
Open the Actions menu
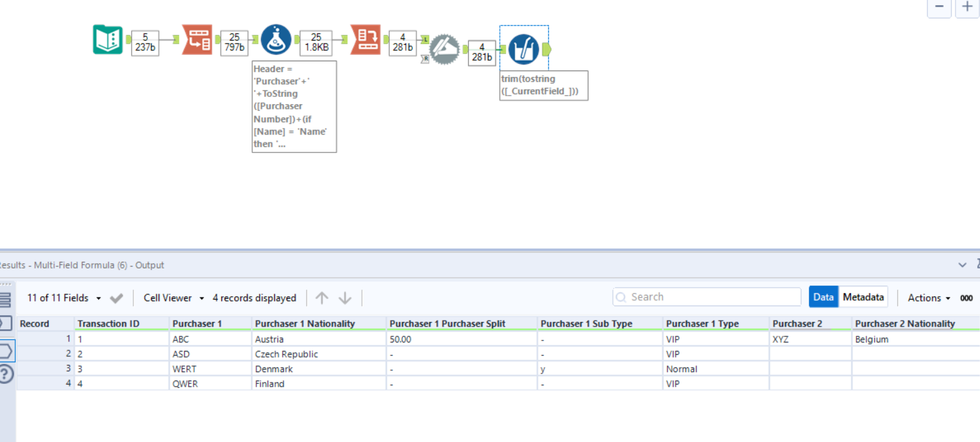(925, 298)
